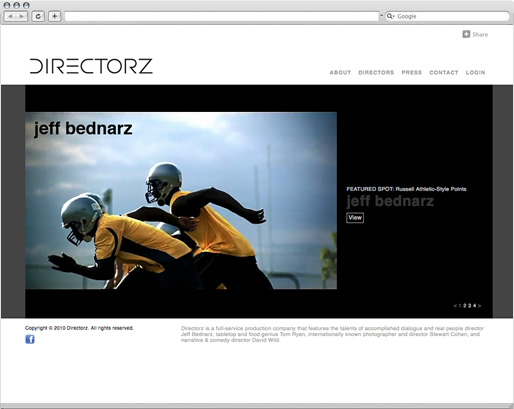Click the Share plus icon
This screenshot has width=514, height=409.
point(466,34)
